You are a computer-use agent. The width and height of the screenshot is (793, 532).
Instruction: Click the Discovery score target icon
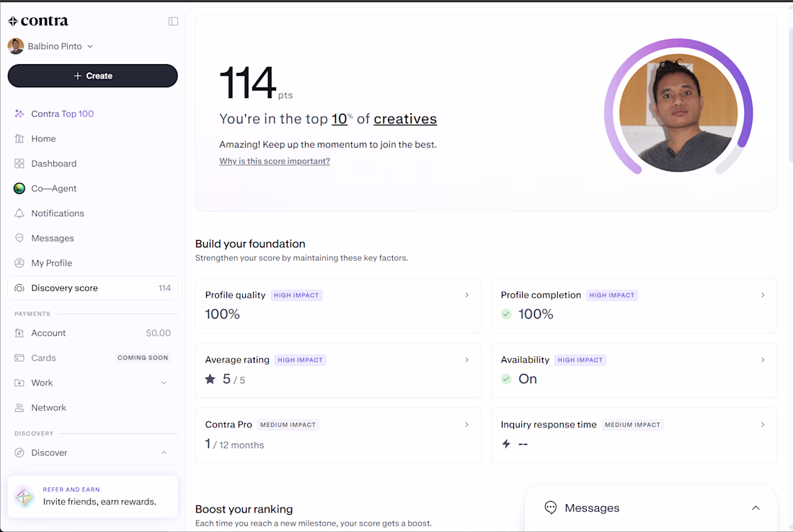(19, 288)
